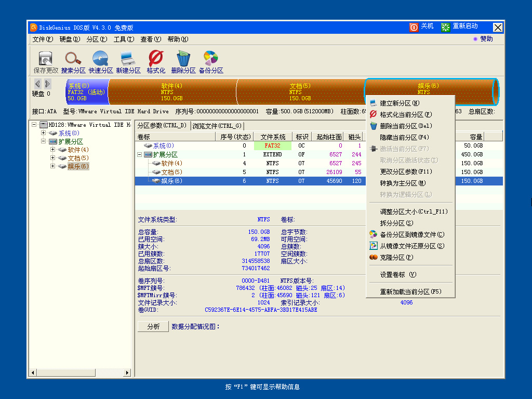This screenshot has width=532, height=399.
Task: Click the 分析 analyze button
Action: point(153,326)
